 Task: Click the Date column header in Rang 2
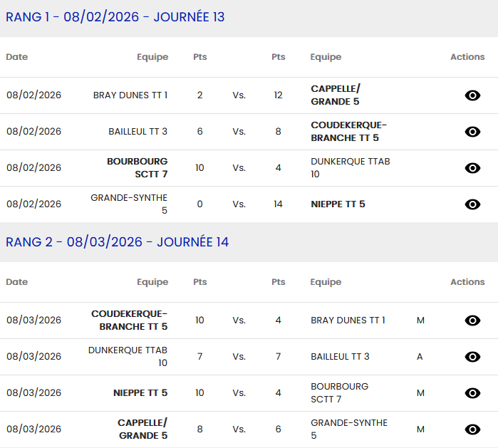point(17,282)
